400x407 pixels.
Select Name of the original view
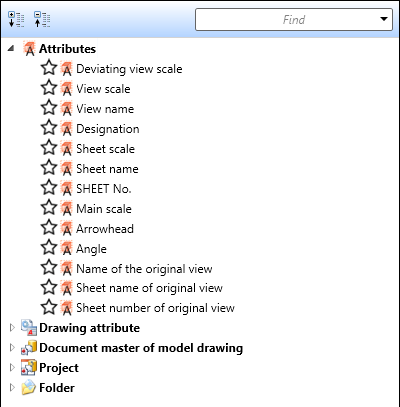click(144, 269)
